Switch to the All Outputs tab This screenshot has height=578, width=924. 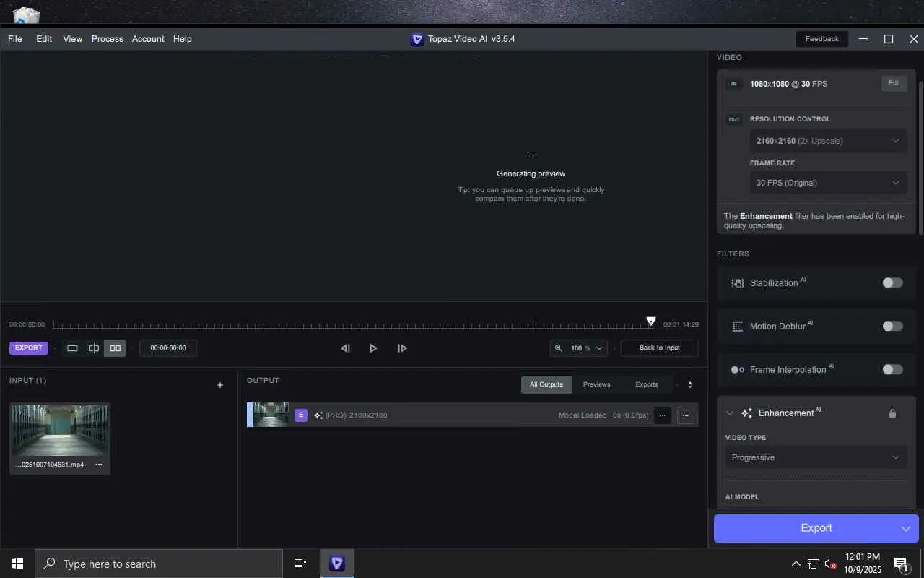click(x=546, y=385)
